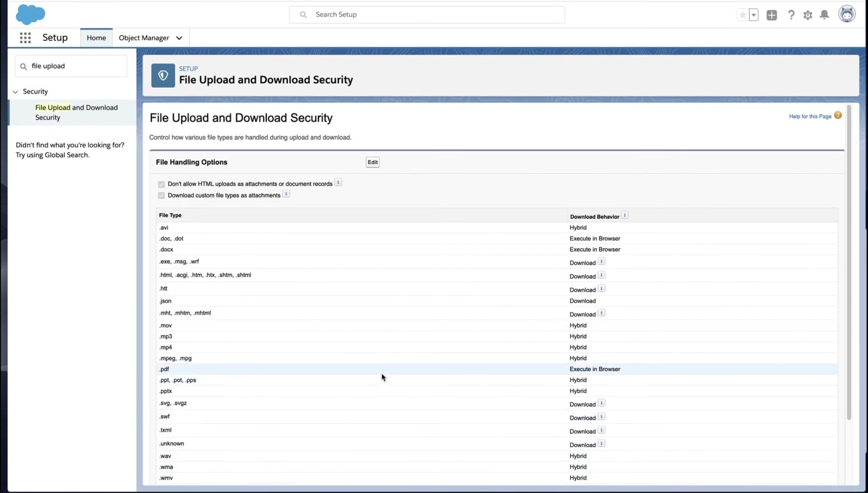Image resolution: width=868 pixels, height=493 pixels.
Task: Click info icon in .html, .acgi row
Action: [602, 275]
